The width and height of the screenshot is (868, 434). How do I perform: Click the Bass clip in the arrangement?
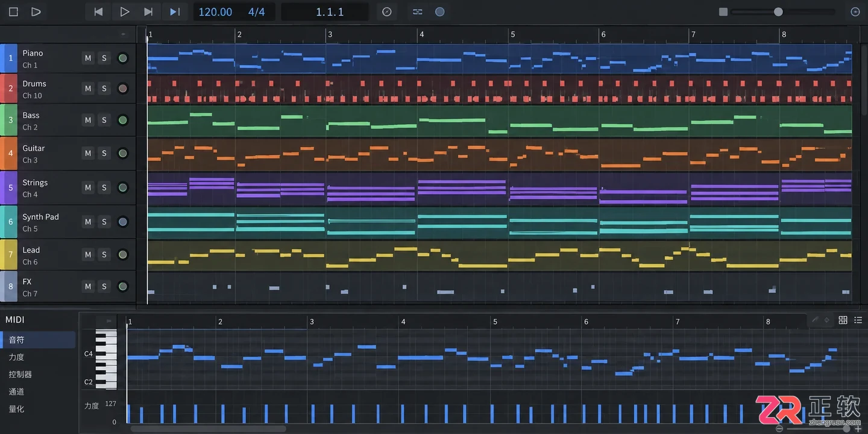pos(500,121)
